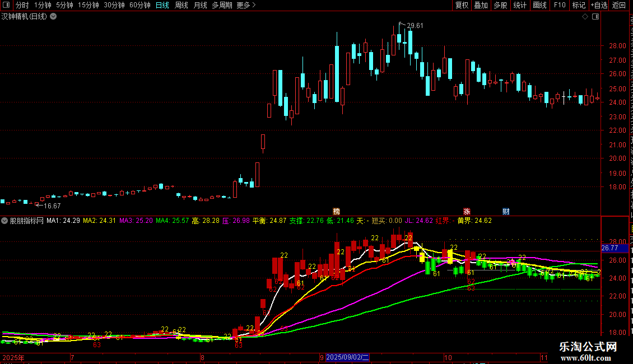Switch to 月线 monthly chart

point(200,5)
